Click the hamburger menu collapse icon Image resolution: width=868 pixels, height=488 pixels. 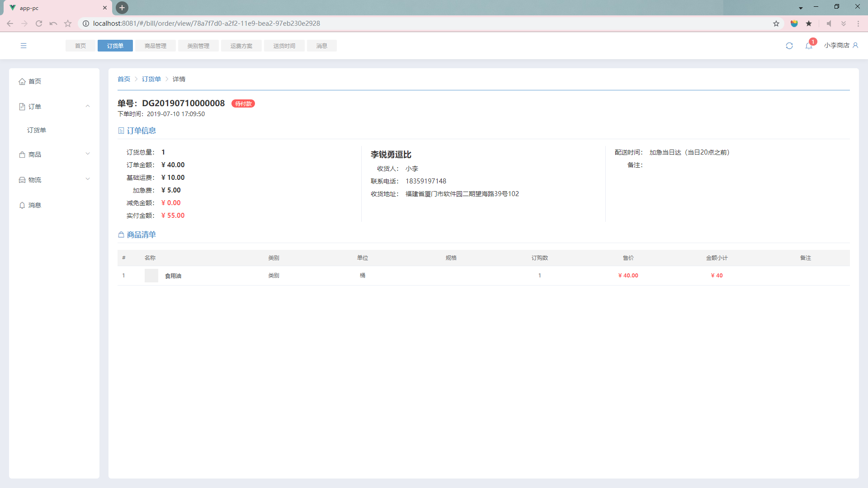click(x=24, y=46)
